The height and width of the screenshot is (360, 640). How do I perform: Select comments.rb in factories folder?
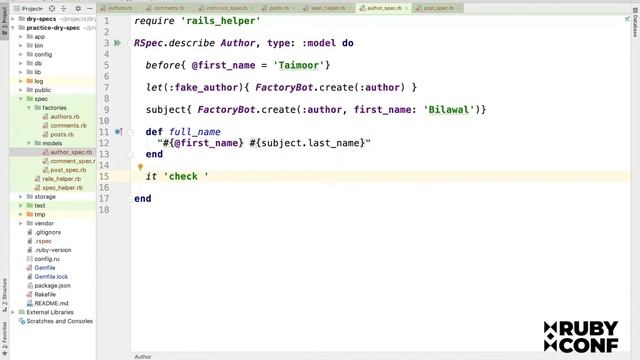click(68, 126)
